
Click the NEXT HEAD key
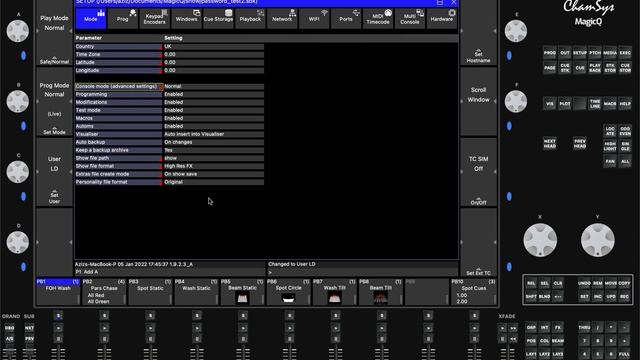pos(550,143)
